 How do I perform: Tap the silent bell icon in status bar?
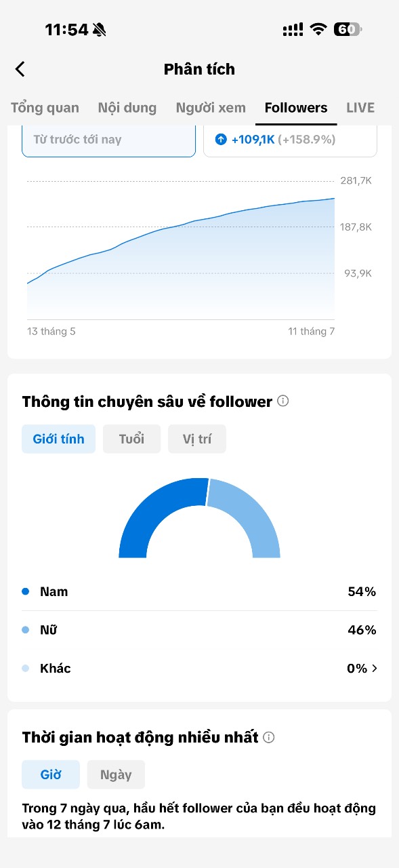click(100, 29)
